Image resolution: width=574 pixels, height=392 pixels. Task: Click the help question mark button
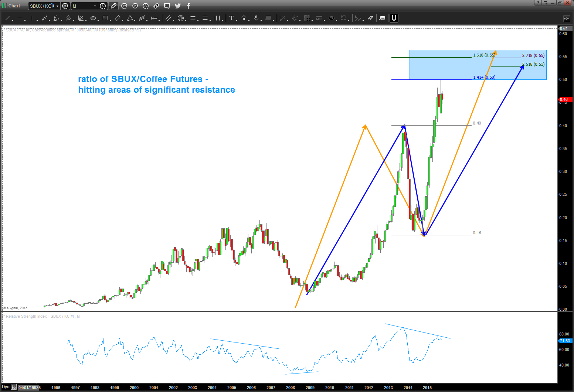(x=537, y=3)
